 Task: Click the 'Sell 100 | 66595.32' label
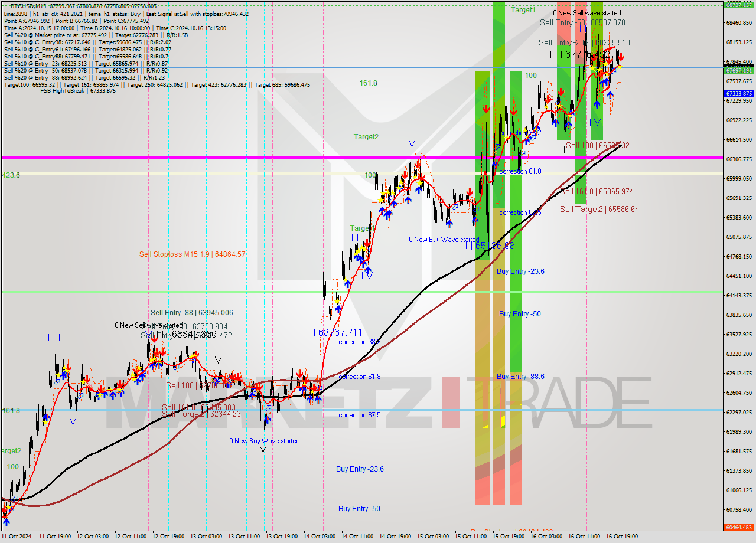(x=598, y=145)
